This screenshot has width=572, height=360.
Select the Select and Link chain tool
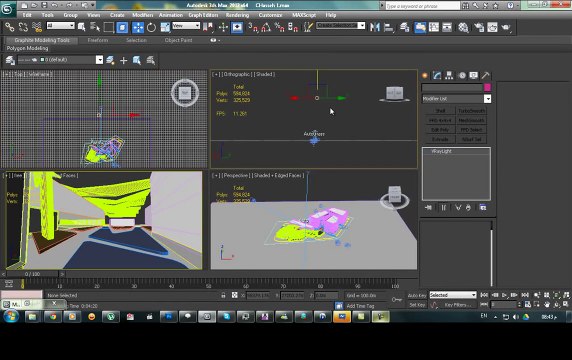(9, 27)
